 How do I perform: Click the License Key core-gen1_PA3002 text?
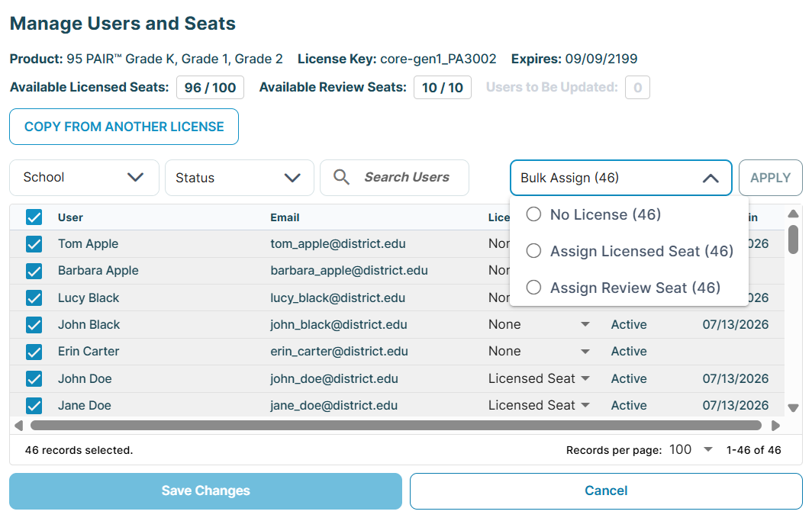397,59
